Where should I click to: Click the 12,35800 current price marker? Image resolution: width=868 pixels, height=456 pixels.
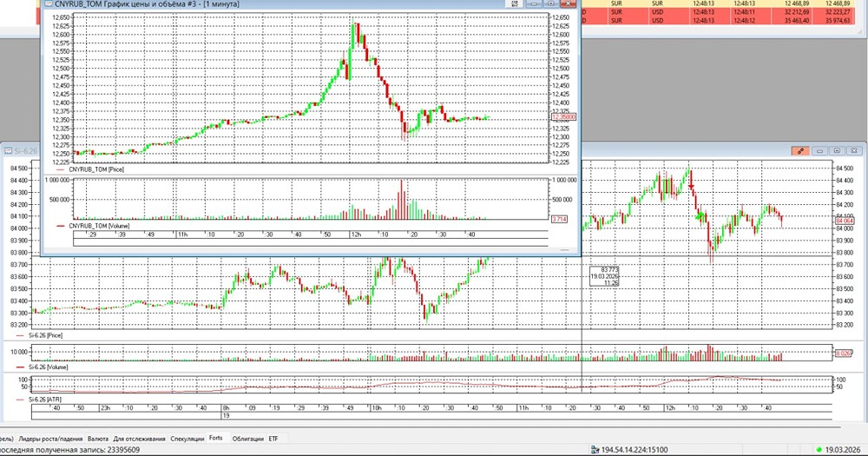564,117
